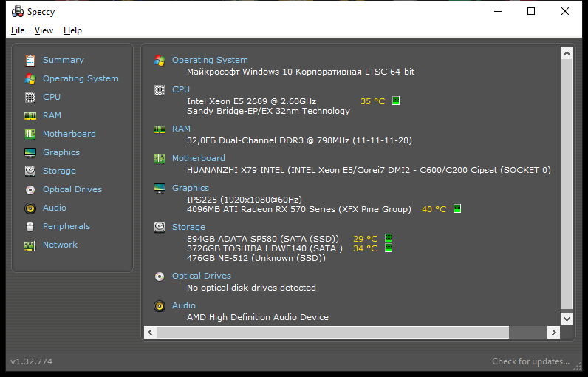The height and width of the screenshot is (377, 588).
Task: Click the 476GB NE-512 storage line
Action: [256, 258]
